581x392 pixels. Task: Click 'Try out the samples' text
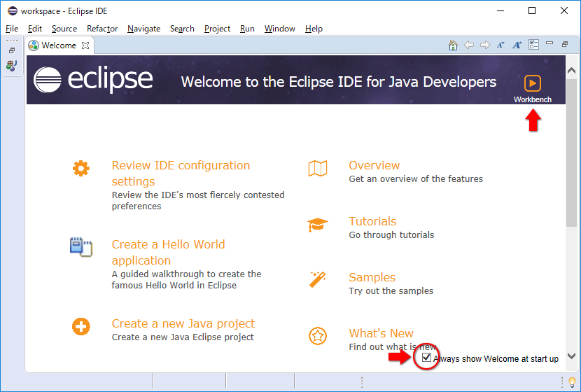391,291
